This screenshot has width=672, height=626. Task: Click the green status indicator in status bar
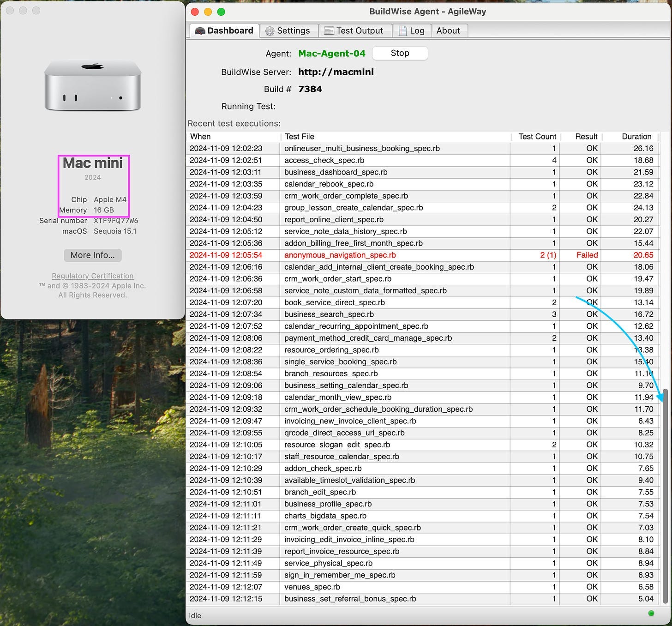pyautogui.click(x=651, y=614)
